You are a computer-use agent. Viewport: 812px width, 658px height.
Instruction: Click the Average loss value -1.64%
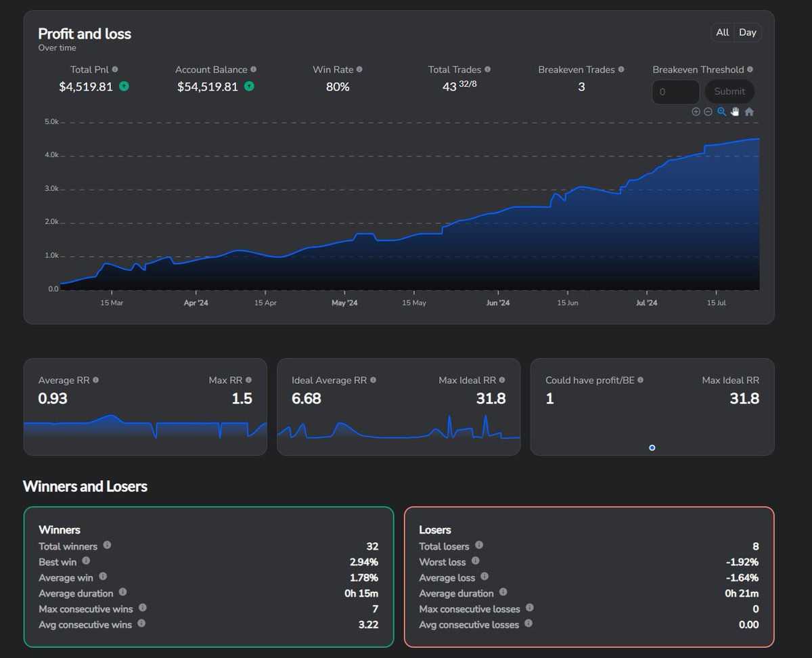(x=742, y=577)
